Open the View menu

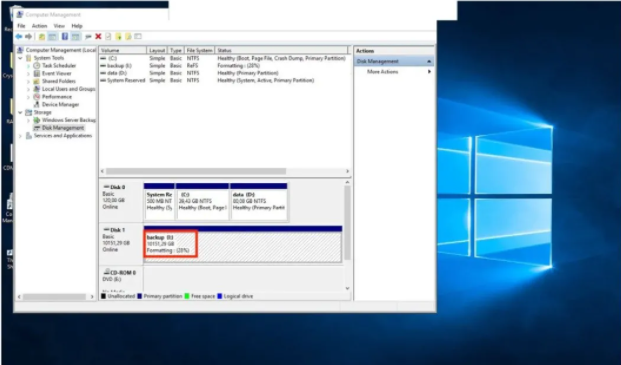point(59,26)
